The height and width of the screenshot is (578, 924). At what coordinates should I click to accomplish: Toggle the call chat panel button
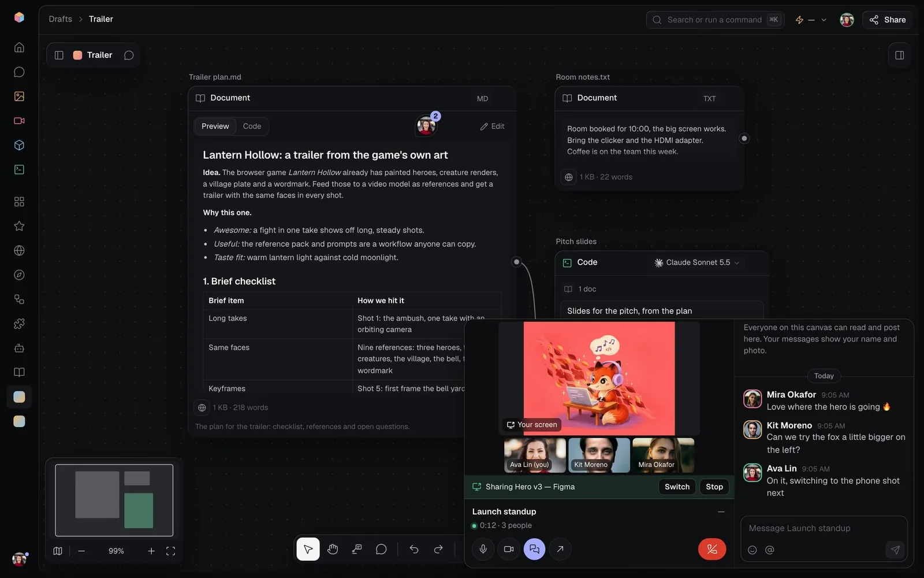point(534,549)
